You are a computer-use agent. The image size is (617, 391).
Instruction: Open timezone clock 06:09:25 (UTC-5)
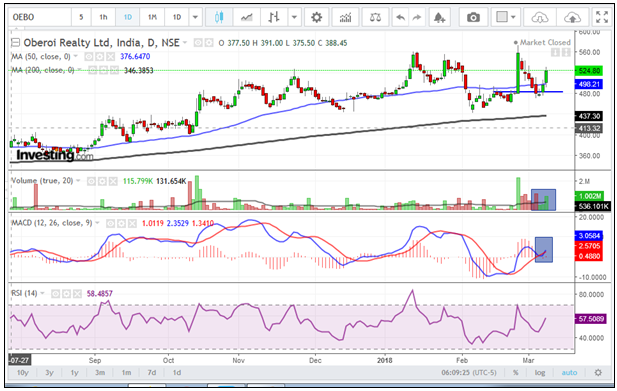[x=469, y=373]
